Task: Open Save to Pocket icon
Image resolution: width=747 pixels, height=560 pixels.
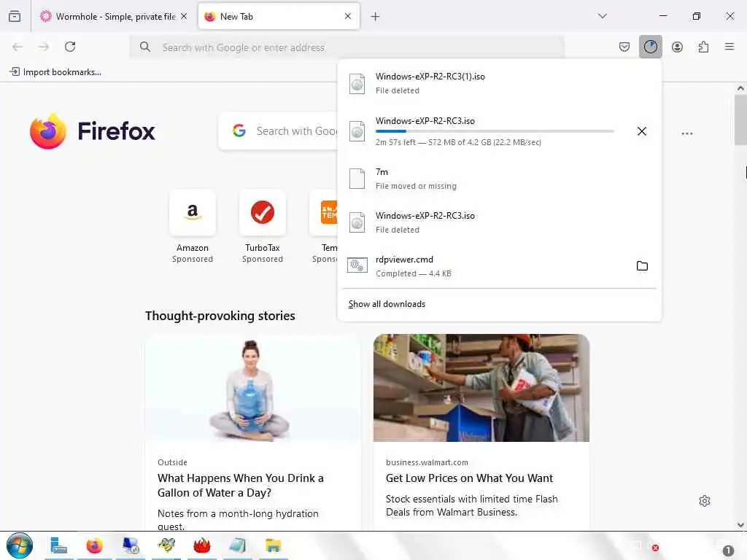Action: (x=624, y=47)
